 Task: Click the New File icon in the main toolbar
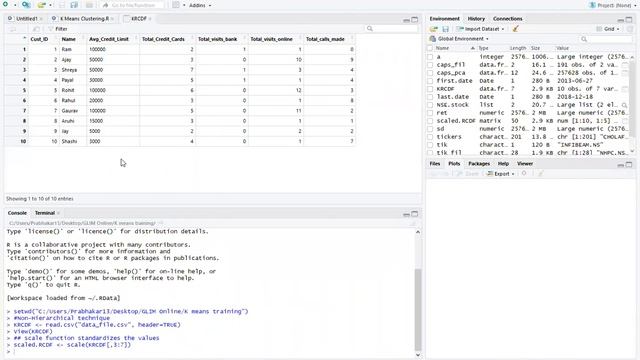(5, 5)
